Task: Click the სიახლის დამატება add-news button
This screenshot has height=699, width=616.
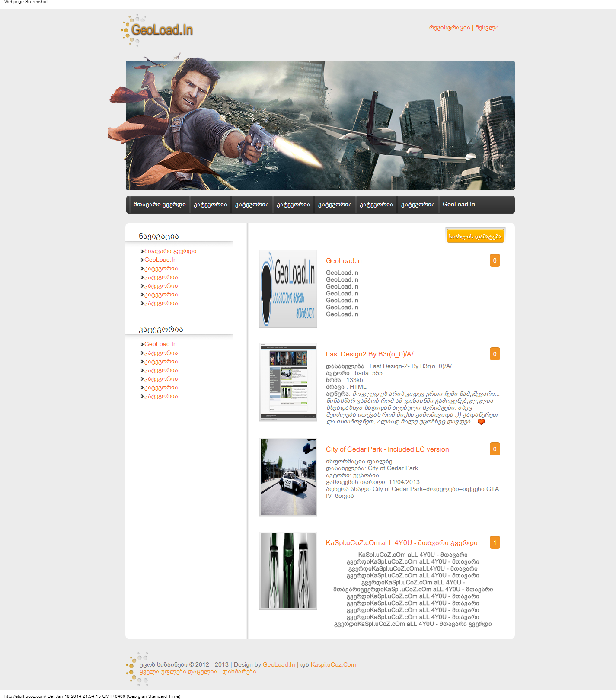Action: [x=475, y=236]
